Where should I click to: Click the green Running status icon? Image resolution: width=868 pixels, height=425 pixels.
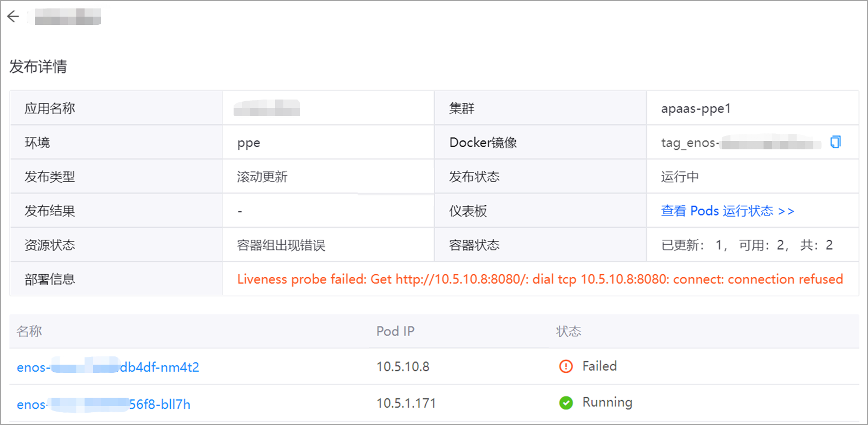[566, 403]
